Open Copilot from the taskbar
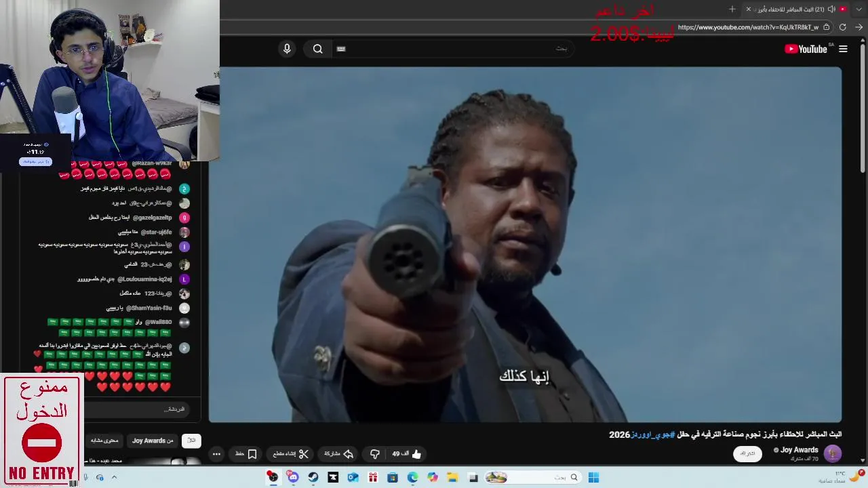 [x=433, y=478]
